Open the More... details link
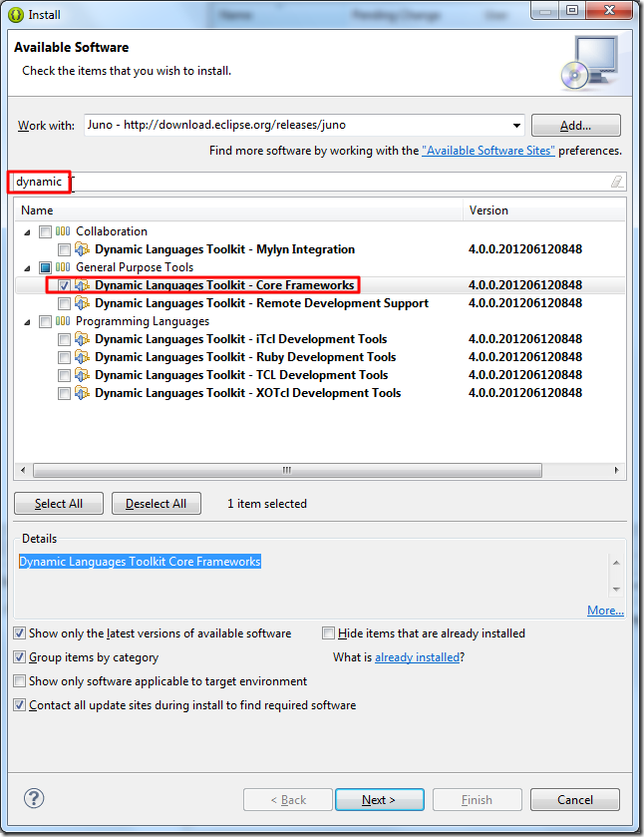 click(605, 611)
